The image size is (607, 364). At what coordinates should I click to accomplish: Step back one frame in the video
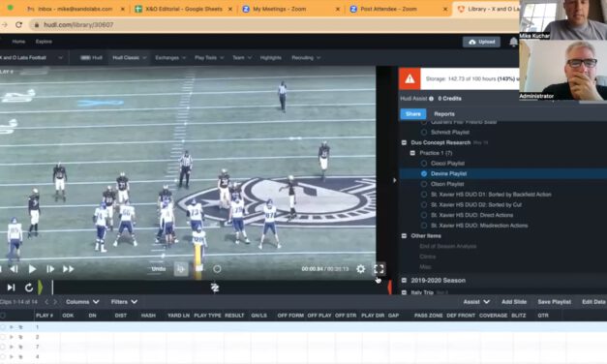pos(14,269)
